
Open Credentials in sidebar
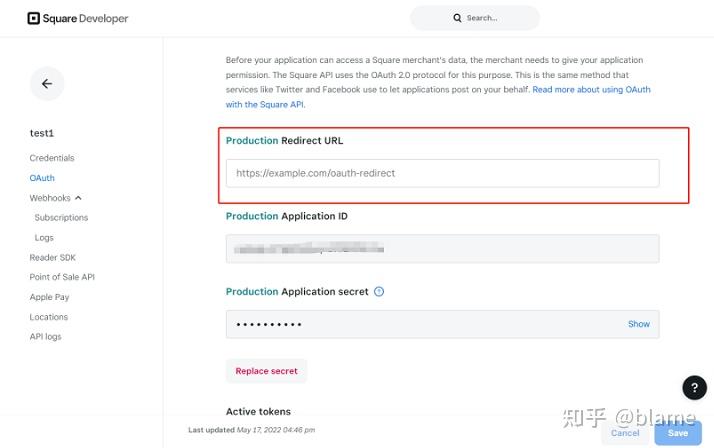(x=52, y=158)
